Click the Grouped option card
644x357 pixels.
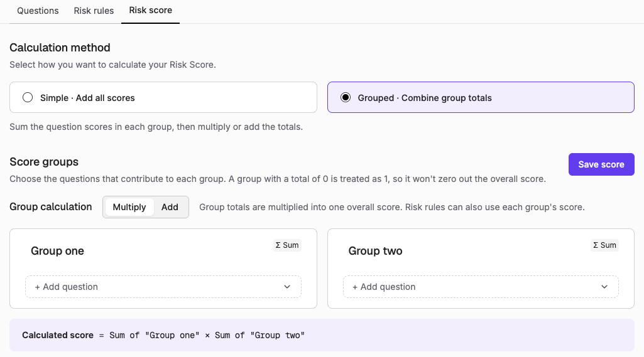(481, 97)
